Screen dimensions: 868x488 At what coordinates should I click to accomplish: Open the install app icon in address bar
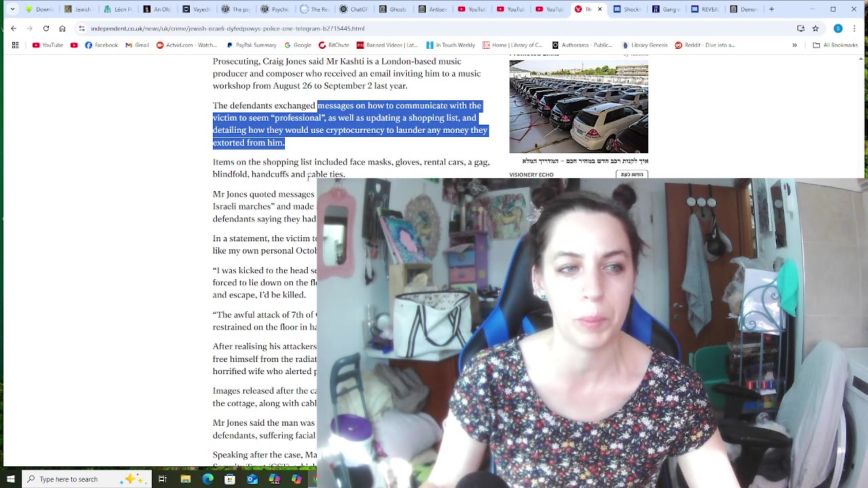[x=801, y=28]
